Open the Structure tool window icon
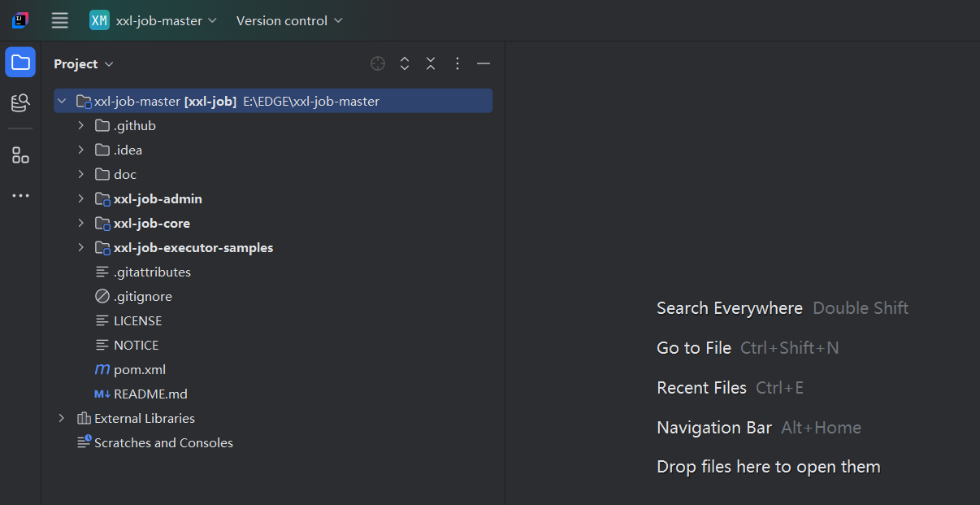The image size is (980, 505). click(x=20, y=155)
